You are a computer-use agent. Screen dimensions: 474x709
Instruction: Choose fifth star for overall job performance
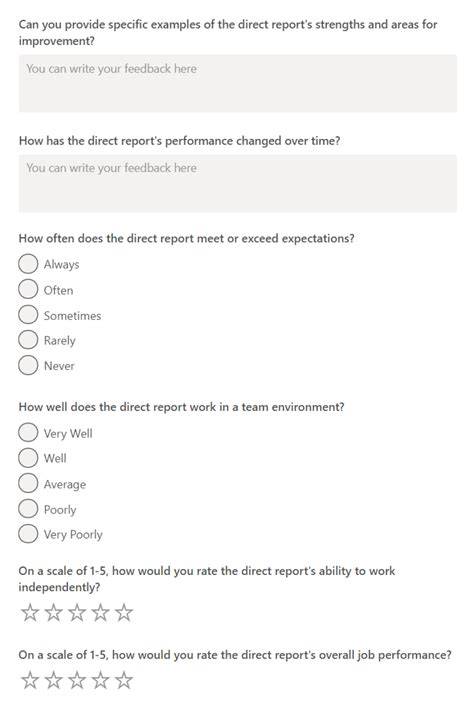click(x=124, y=680)
